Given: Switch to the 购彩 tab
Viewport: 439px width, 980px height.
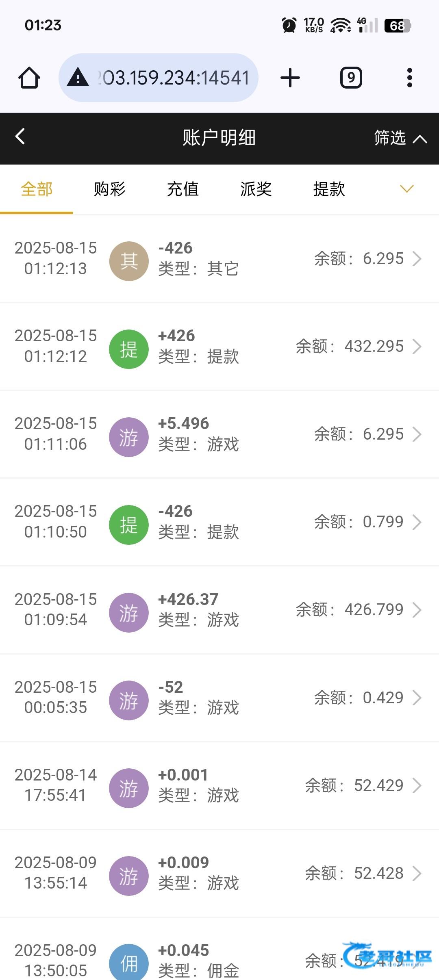Looking at the screenshot, I should tap(110, 189).
